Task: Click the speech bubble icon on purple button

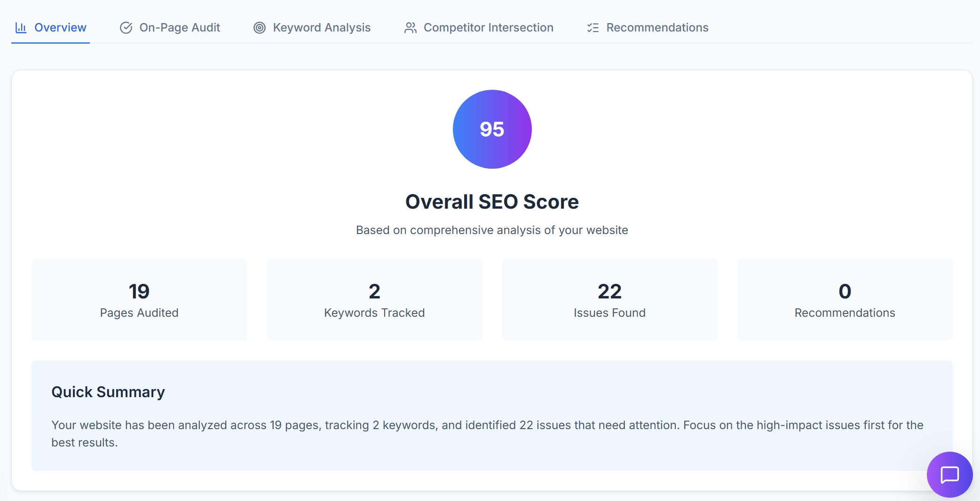Action: click(x=949, y=474)
